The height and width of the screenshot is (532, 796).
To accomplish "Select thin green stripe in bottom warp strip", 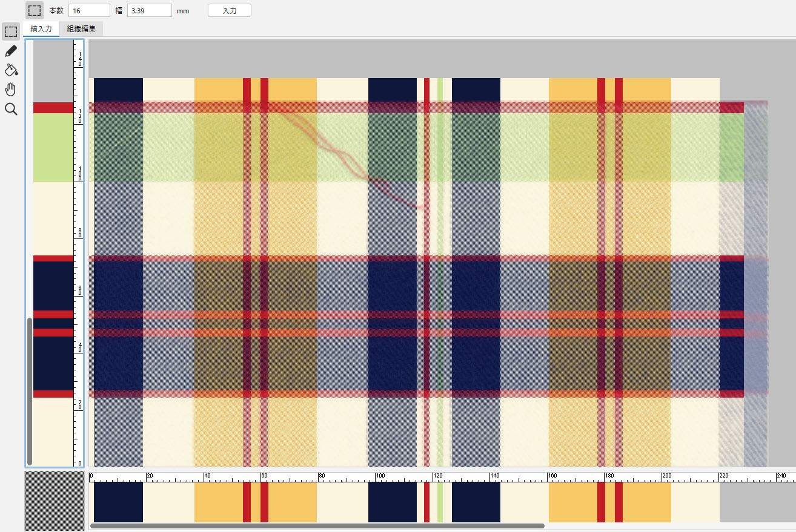I will pos(440,502).
